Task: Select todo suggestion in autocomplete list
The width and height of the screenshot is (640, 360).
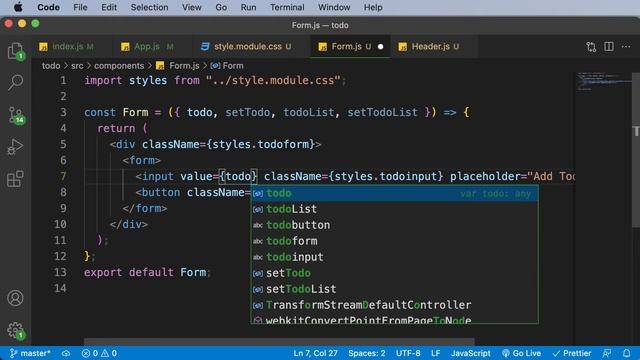Action: (394, 193)
